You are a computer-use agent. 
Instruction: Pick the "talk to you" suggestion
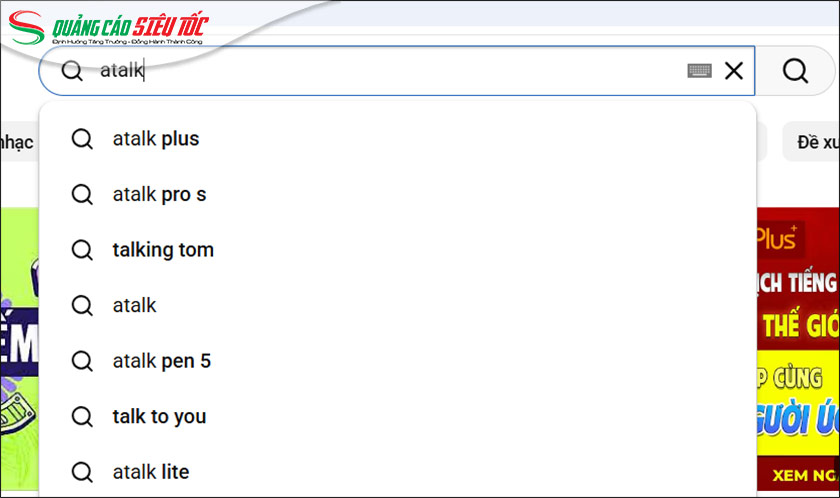click(x=159, y=416)
